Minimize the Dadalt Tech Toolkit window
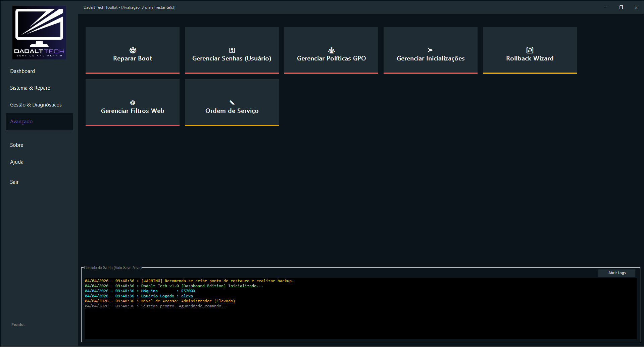The image size is (644, 347). coord(606,7)
